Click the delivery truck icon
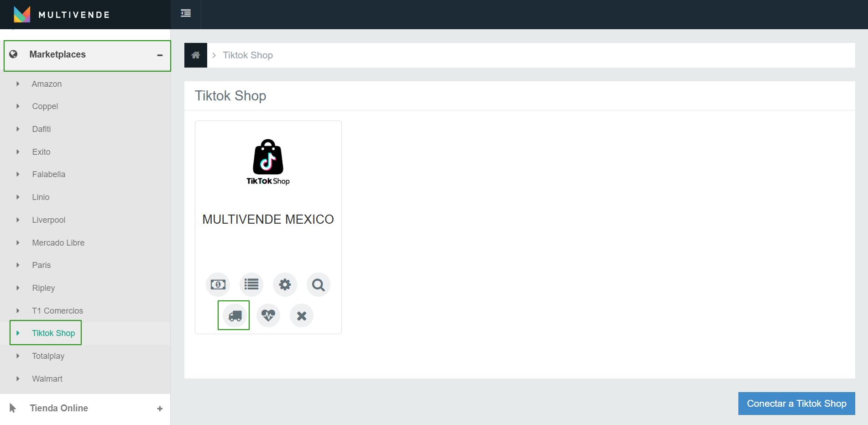This screenshot has height=425, width=868. [x=235, y=315]
